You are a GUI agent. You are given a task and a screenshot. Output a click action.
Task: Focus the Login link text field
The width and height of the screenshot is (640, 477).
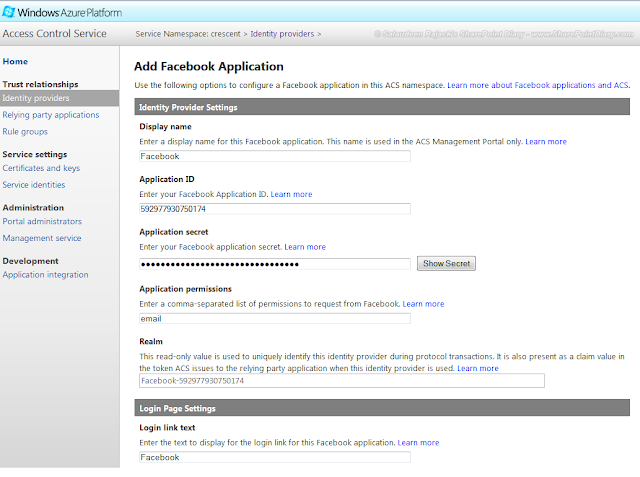pos(275,457)
